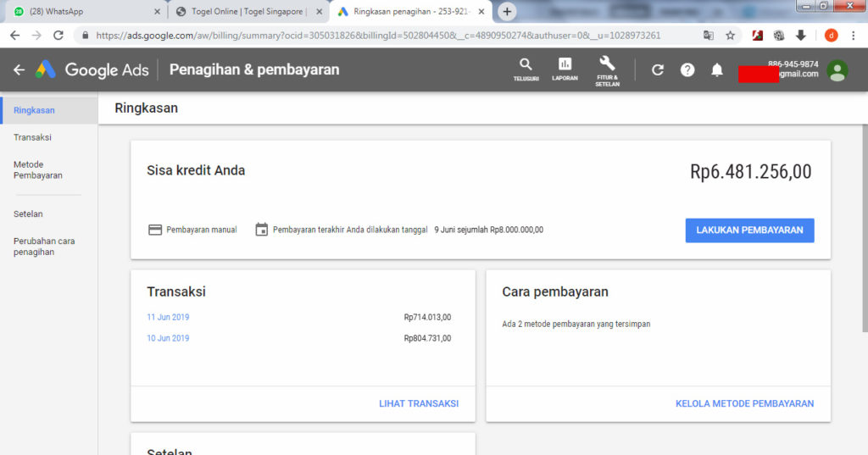The height and width of the screenshot is (455, 868).
Task: Close the WhatsApp tab
Action: click(x=157, y=12)
